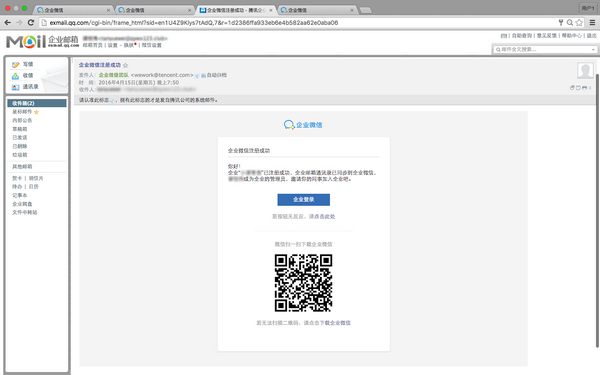Click the 明信片 link in sidebar
The image size is (600, 375).
(x=36, y=178)
